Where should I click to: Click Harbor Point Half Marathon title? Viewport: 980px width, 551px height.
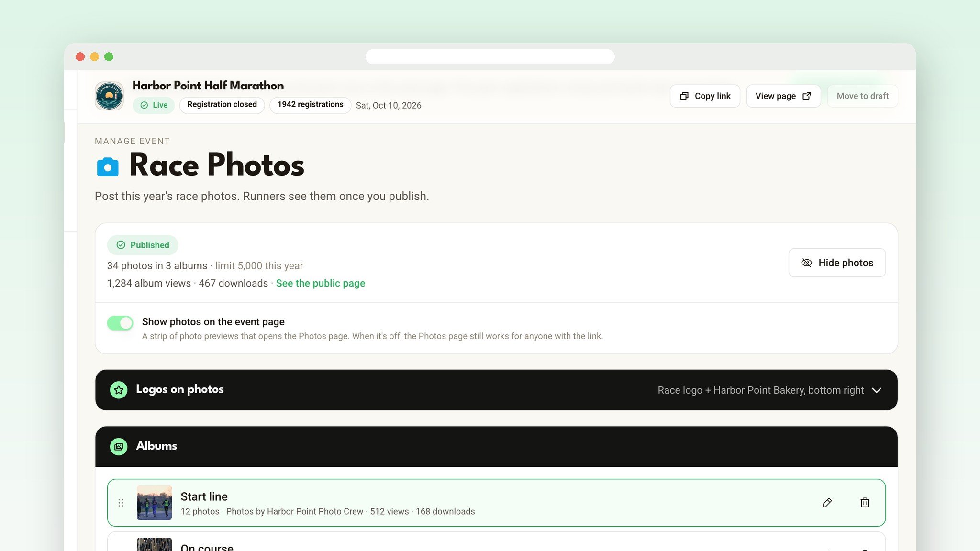tap(208, 86)
